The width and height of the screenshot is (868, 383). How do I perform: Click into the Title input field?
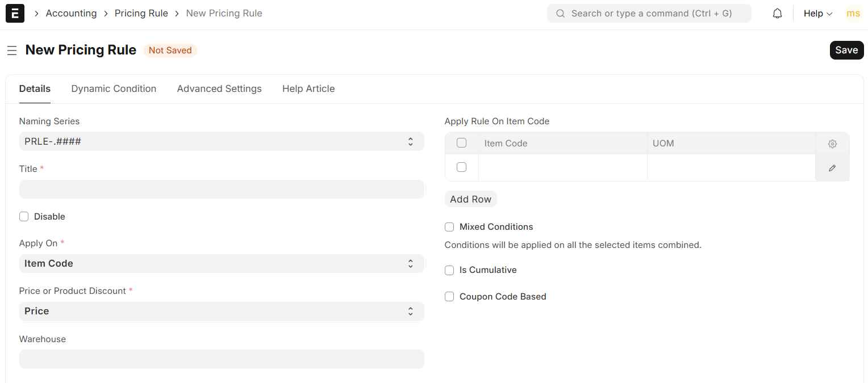tap(222, 189)
